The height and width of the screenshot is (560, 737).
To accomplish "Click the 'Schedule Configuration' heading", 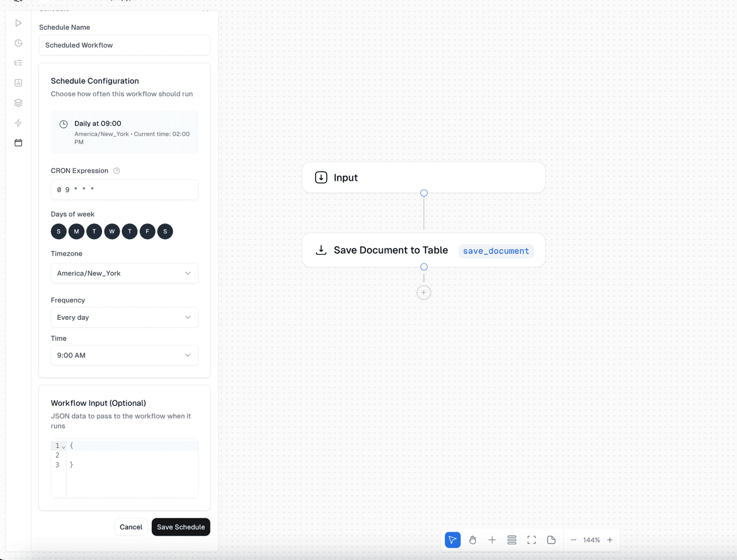I will click(95, 81).
